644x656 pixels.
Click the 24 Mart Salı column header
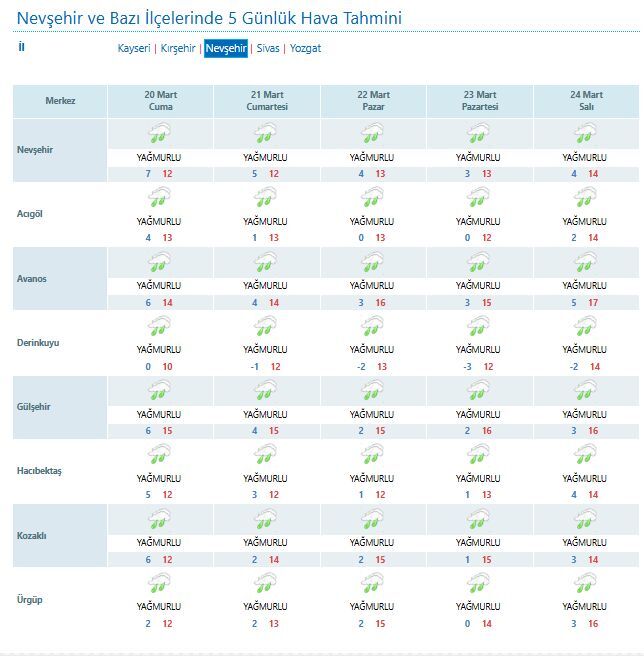pyautogui.click(x=586, y=101)
